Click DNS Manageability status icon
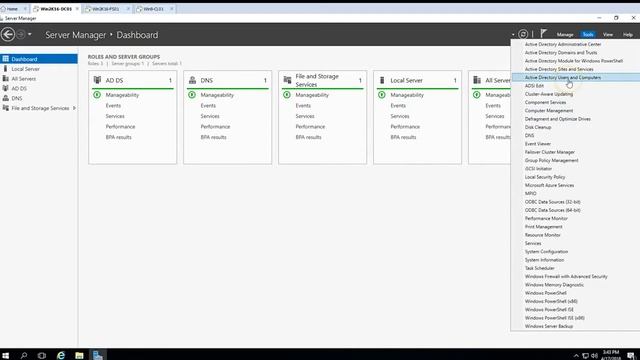Image resolution: width=640 pixels, height=360 pixels. coord(192,95)
